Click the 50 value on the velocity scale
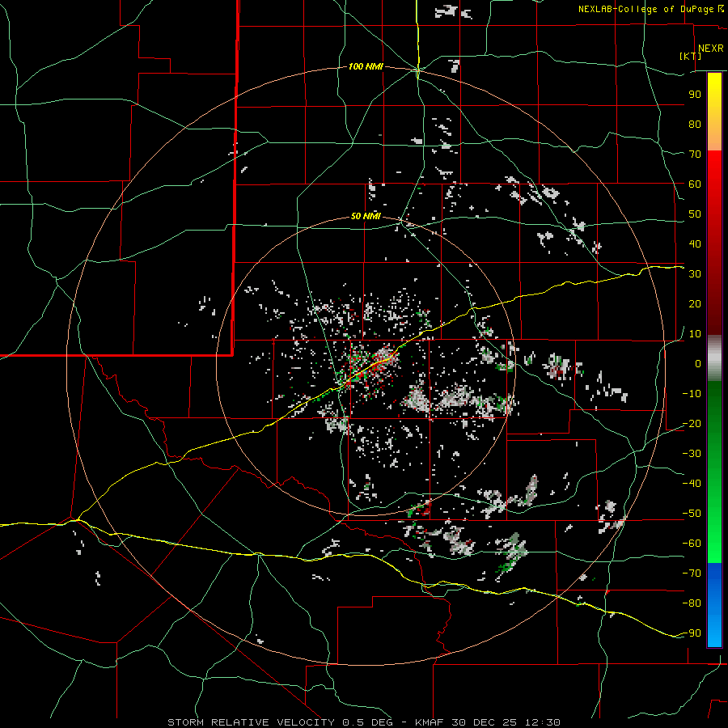This screenshot has width=728, height=728. [695, 214]
